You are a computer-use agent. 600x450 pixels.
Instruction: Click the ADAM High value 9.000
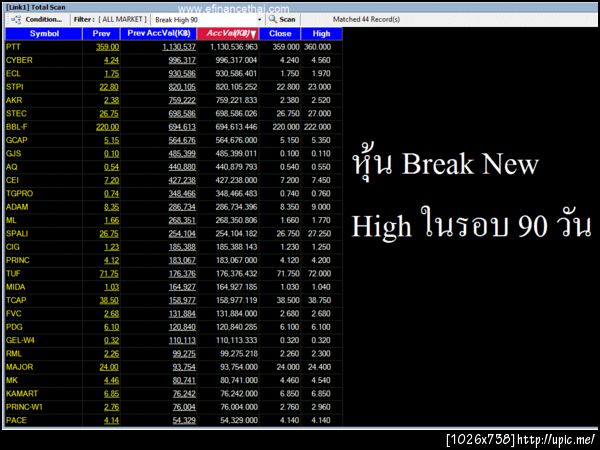(x=321, y=207)
